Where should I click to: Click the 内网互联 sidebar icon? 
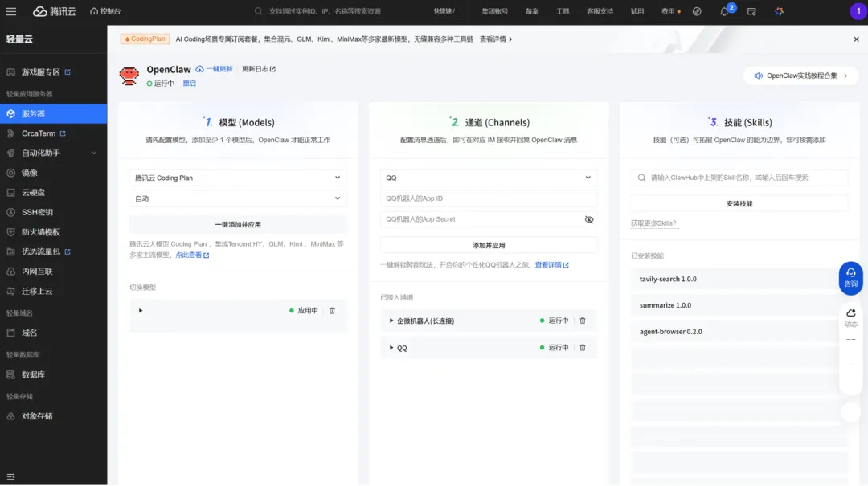[x=10, y=272]
